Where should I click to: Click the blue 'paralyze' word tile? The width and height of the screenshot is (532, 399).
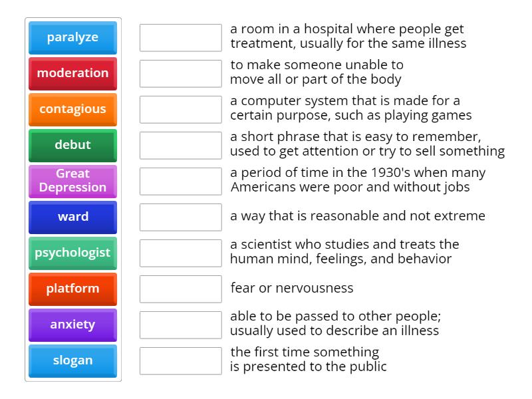[72, 37]
